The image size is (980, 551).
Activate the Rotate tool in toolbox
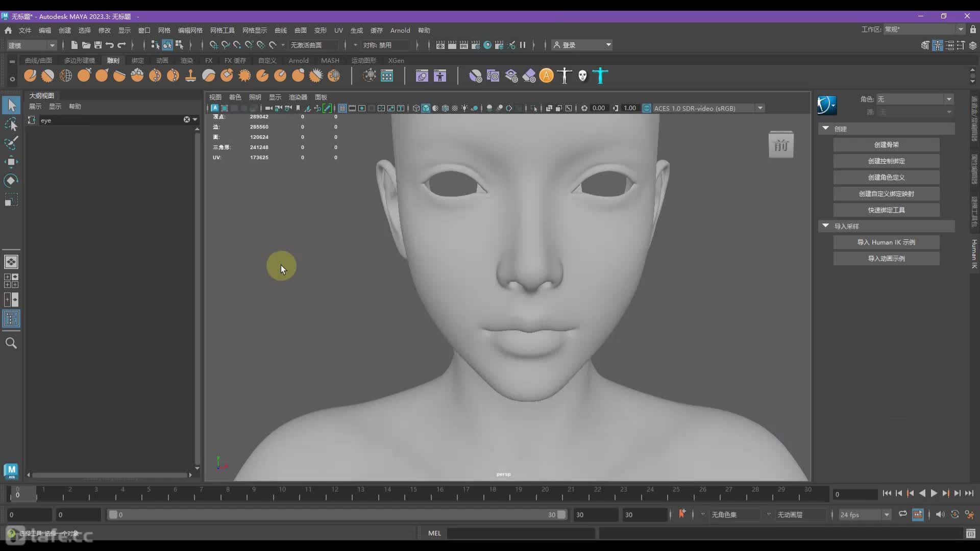click(x=11, y=181)
